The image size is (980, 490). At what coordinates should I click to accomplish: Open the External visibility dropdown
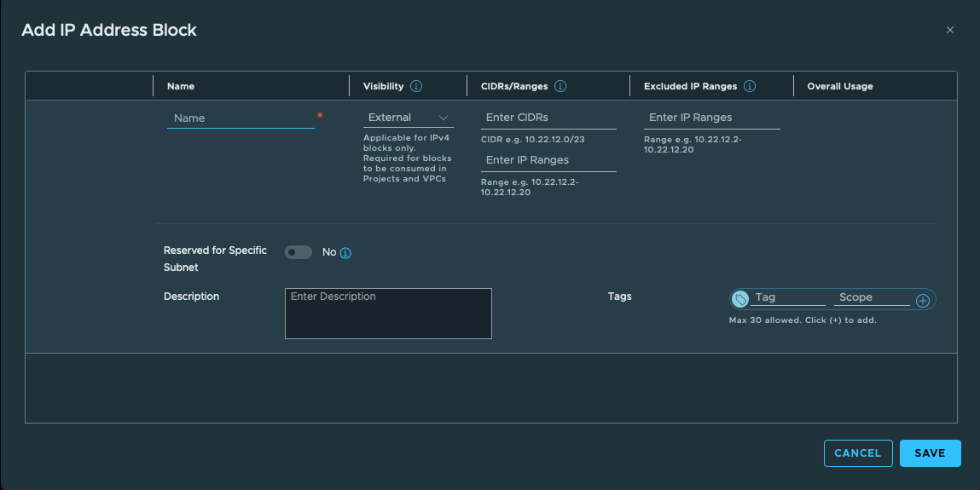click(409, 118)
